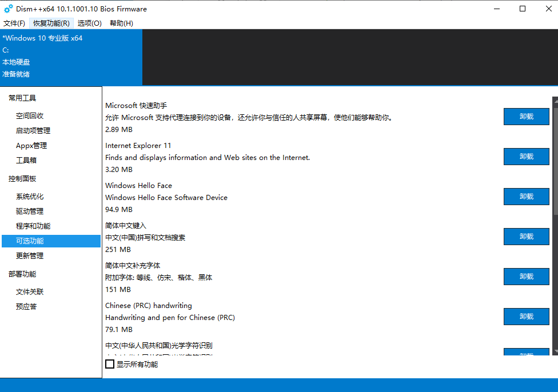Open the 文件(F) menu
Screen dimensions: 558x392
coord(14,23)
